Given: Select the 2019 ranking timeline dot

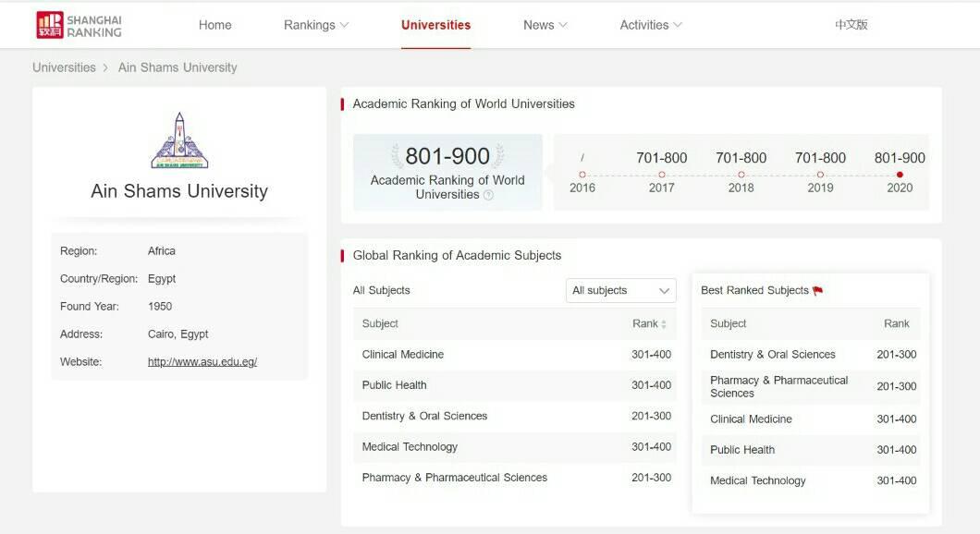Looking at the screenshot, I should coord(820,175).
